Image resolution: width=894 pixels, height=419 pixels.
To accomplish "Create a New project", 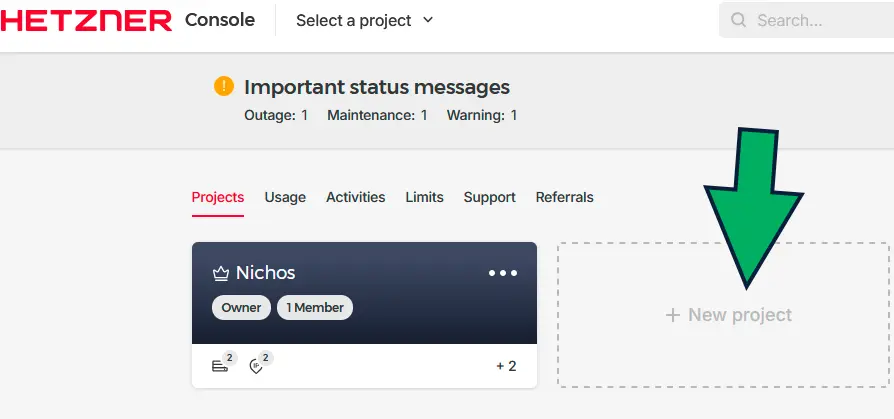I will pos(723,315).
